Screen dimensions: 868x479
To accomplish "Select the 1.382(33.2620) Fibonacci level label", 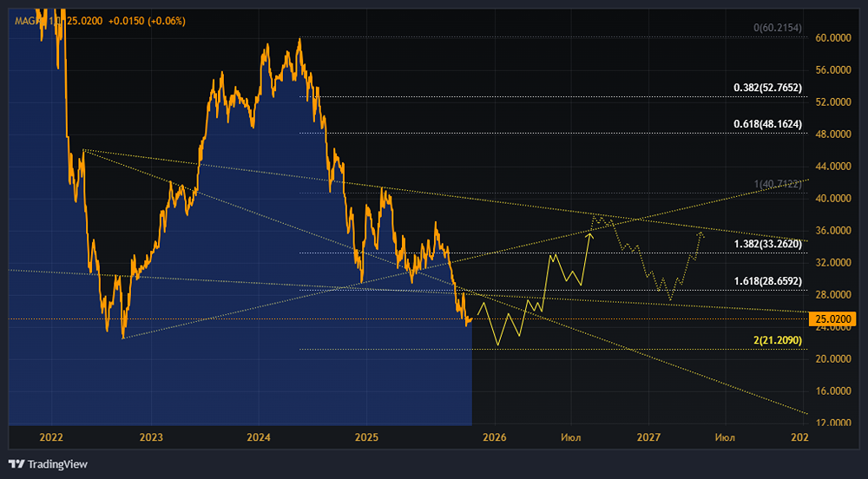I will [x=767, y=244].
